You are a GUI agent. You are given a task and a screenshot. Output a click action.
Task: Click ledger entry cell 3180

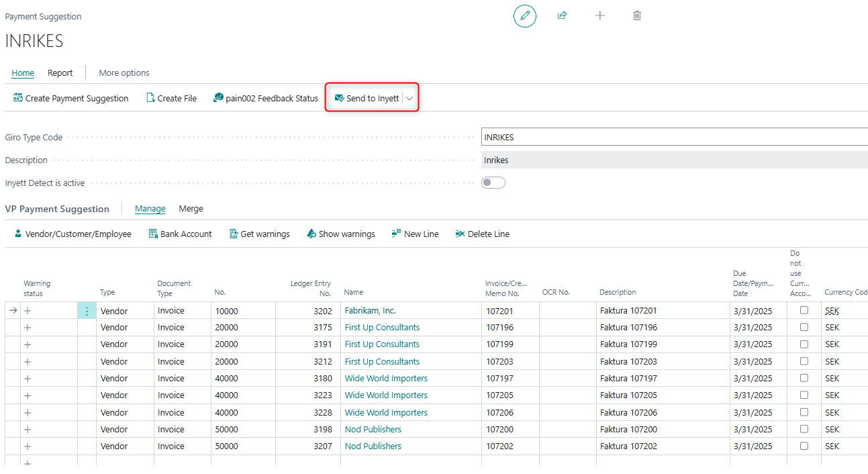tap(307, 379)
